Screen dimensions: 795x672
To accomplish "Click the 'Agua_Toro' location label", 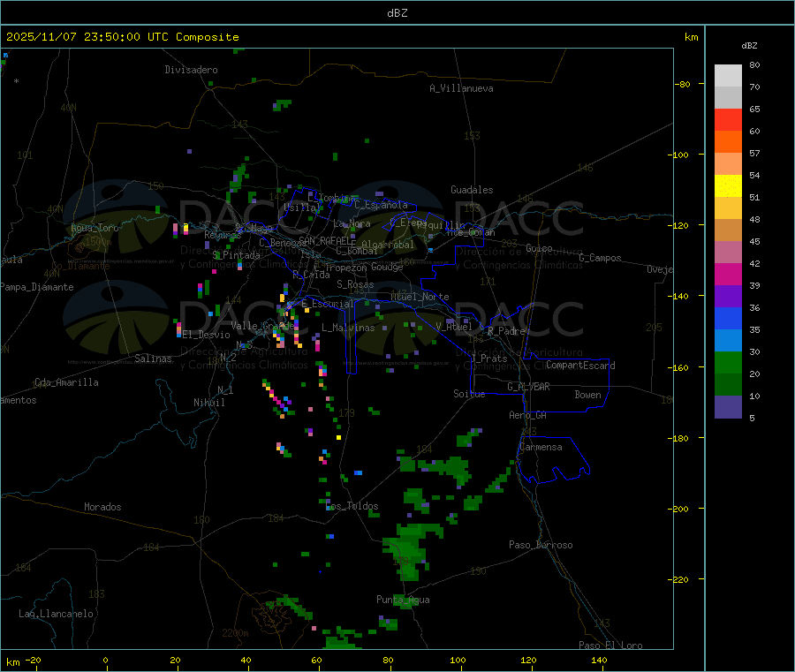I will [95, 228].
